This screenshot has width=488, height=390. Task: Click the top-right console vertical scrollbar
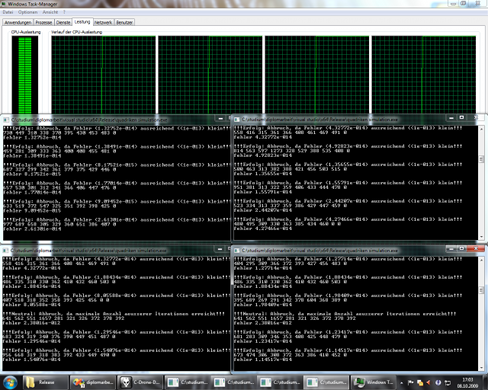click(x=481, y=183)
